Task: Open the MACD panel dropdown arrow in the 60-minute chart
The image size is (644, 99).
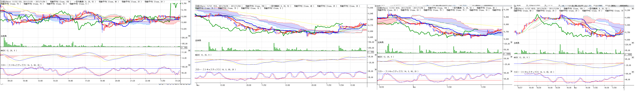Action: pos(633,57)
